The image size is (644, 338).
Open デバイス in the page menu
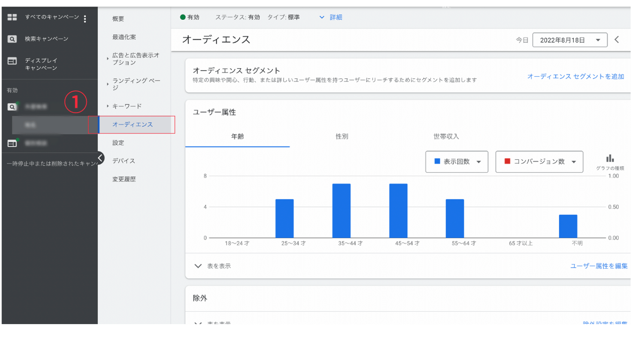click(x=123, y=161)
